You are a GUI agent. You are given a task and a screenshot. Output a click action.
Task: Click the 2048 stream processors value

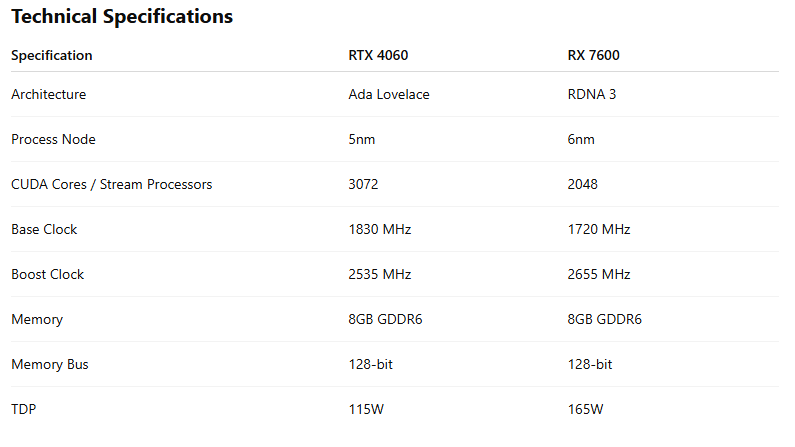(583, 184)
